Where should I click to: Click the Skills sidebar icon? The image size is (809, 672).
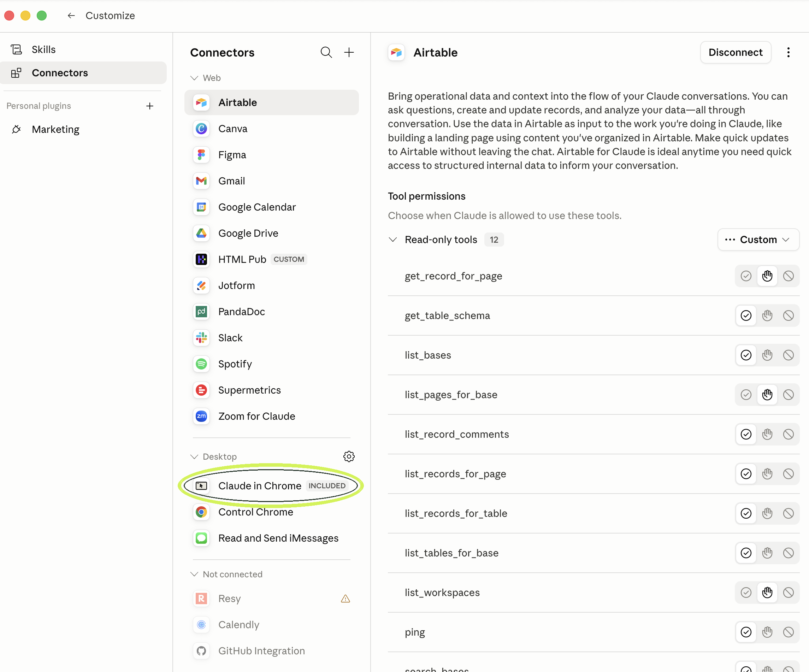[16, 50]
